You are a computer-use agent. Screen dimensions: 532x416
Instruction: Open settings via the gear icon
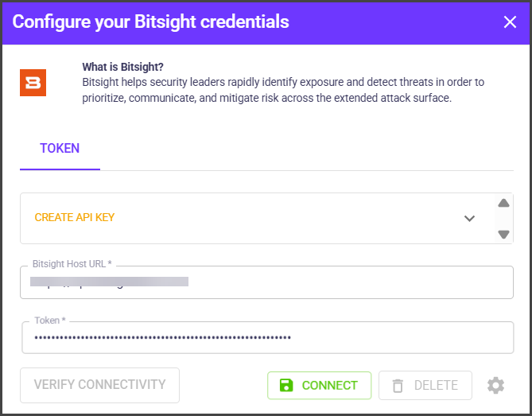tap(495, 386)
